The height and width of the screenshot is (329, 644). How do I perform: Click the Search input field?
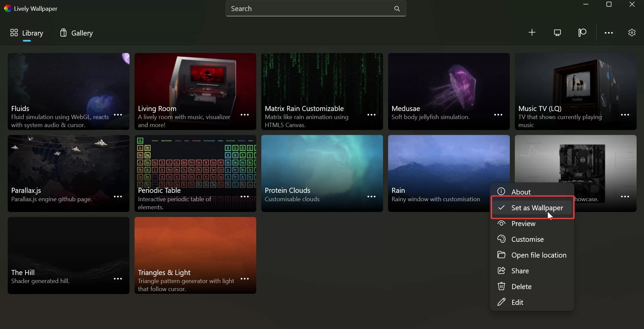click(x=316, y=9)
